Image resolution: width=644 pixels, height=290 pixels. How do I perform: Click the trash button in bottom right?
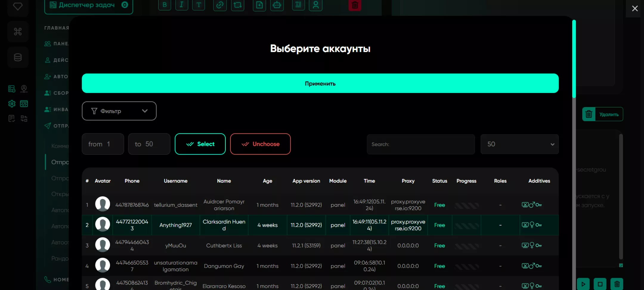pos(617,284)
